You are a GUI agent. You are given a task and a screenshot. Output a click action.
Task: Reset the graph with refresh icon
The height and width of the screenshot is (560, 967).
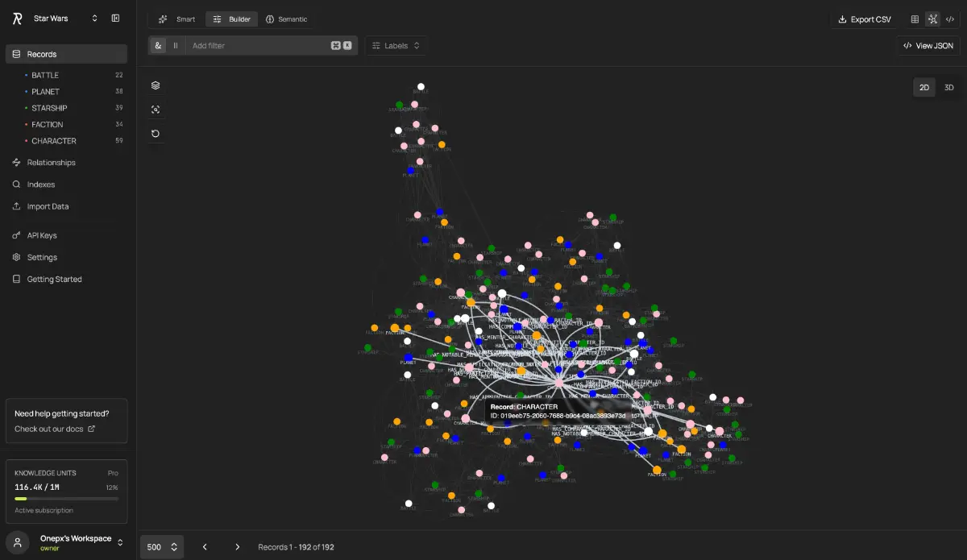(156, 134)
